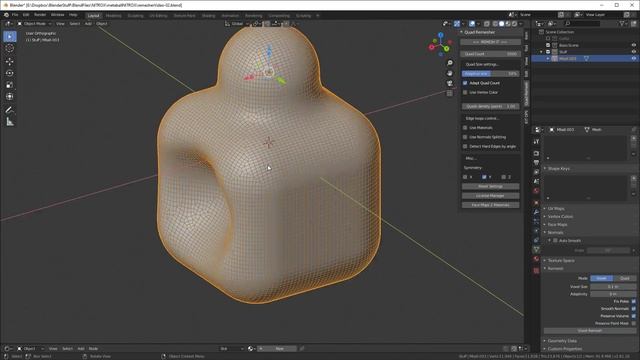640x360 pixels.
Task: Open the Texture properties tab
Action: (x=536, y=270)
